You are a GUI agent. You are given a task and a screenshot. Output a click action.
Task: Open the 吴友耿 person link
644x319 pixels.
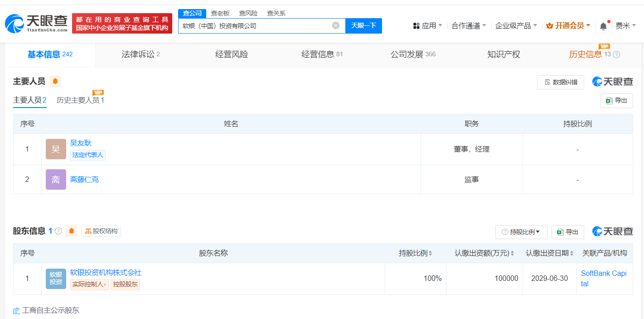tap(81, 143)
